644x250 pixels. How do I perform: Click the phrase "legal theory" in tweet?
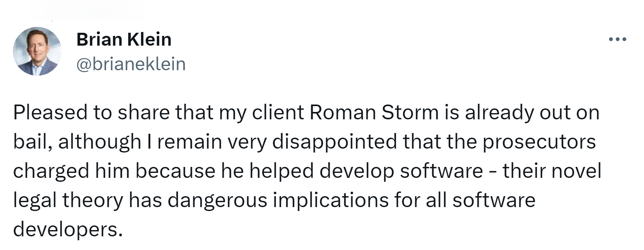(x=68, y=200)
